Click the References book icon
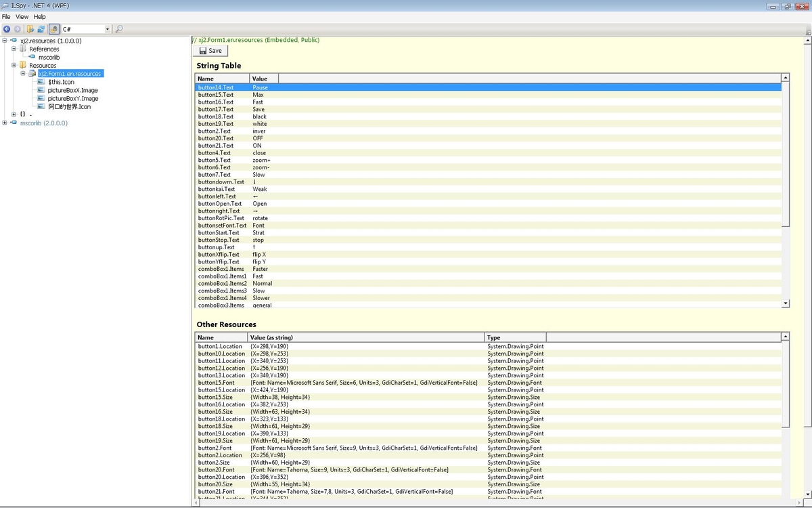Image resolution: width=812 pixels, height=508 pixels. 23,49
